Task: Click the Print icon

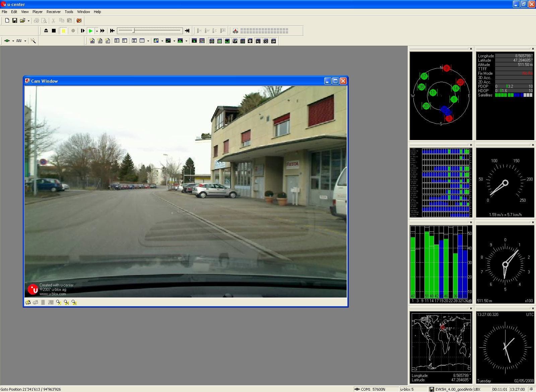Action: pyautogui.click(x=37, y=20)
